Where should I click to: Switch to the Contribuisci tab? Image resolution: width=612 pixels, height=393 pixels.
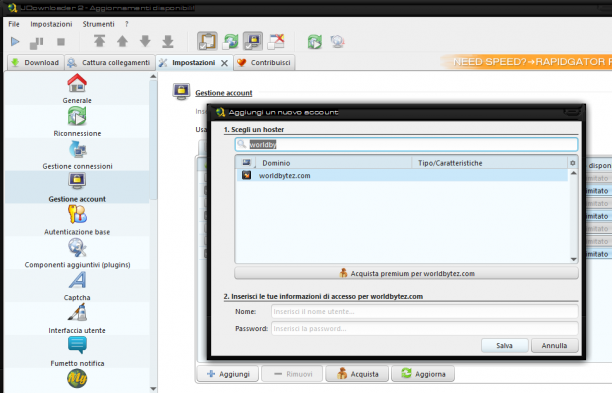click(264, 62)
